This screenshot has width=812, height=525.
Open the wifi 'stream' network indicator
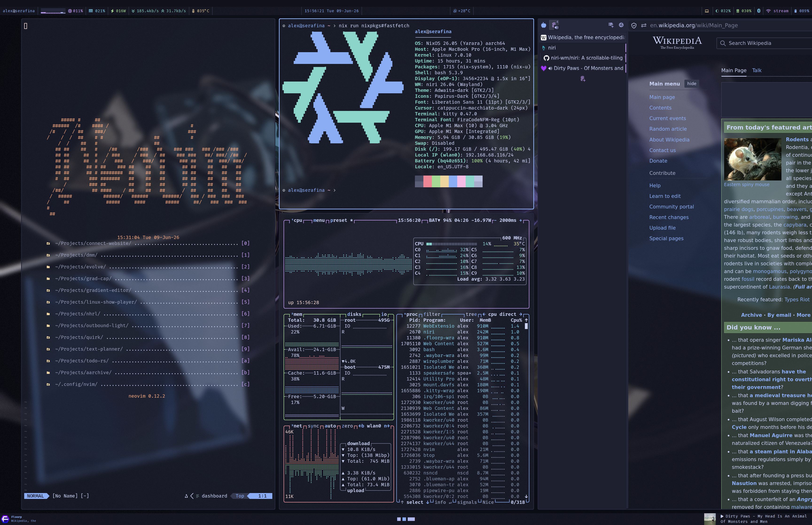pos(777,11)
